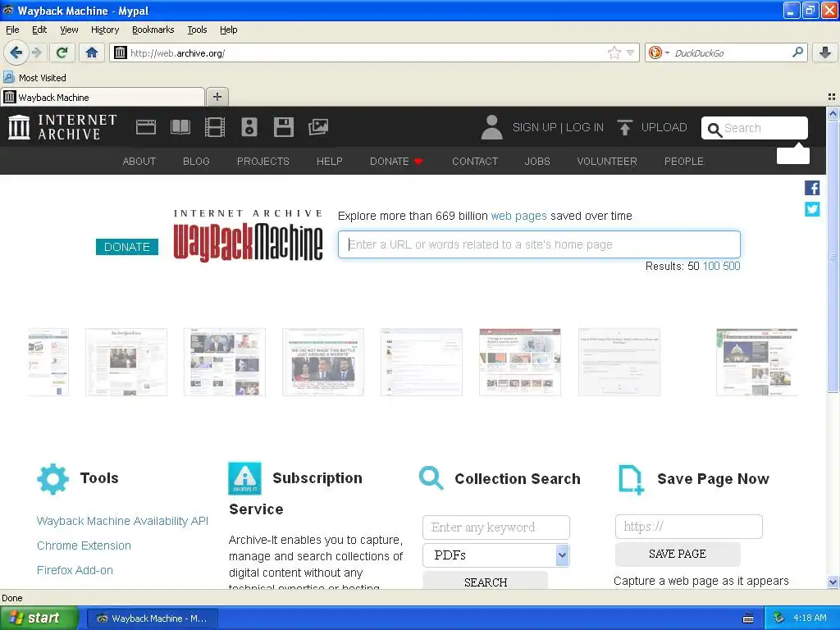Focus the Wayback URL search field
Viewport: 840px width, 630px height.
click(539, 244)
